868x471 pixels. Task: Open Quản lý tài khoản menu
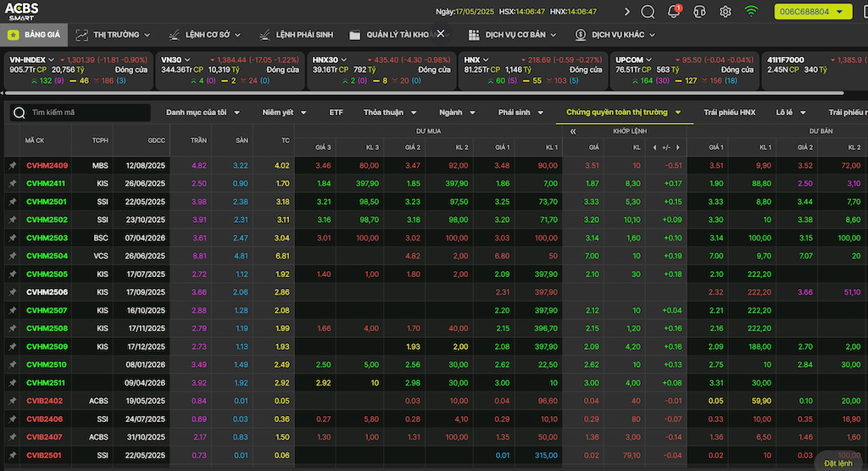point(396,35)
